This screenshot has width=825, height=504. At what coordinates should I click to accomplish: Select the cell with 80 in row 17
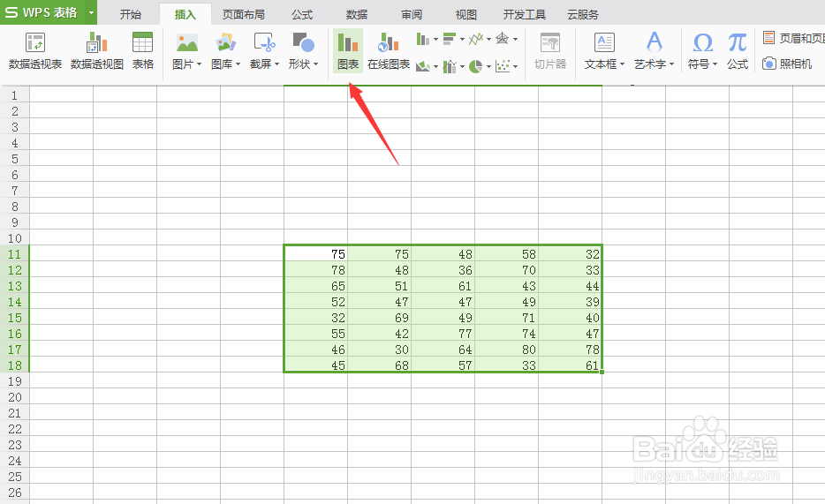click(x=507, y=349)
